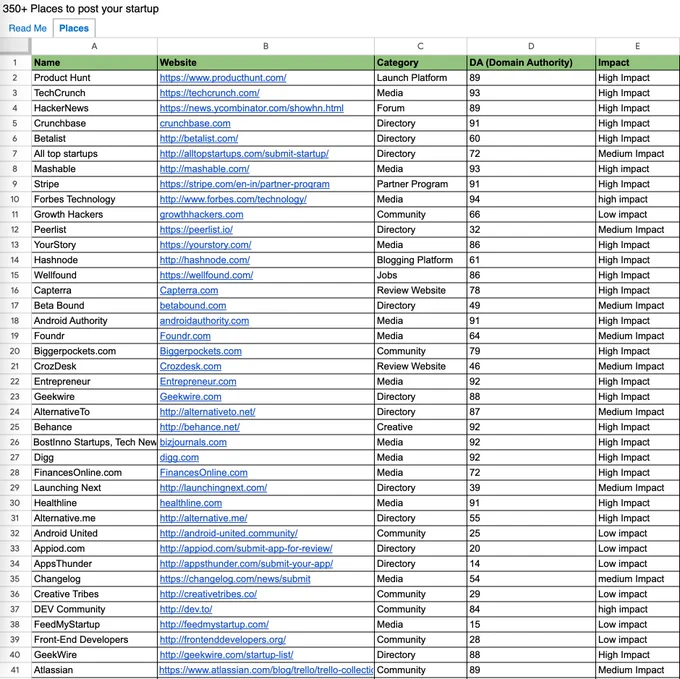Open the techcrunch.com link
The height and width of the screenshot is (679, 680).
[209, 93]
